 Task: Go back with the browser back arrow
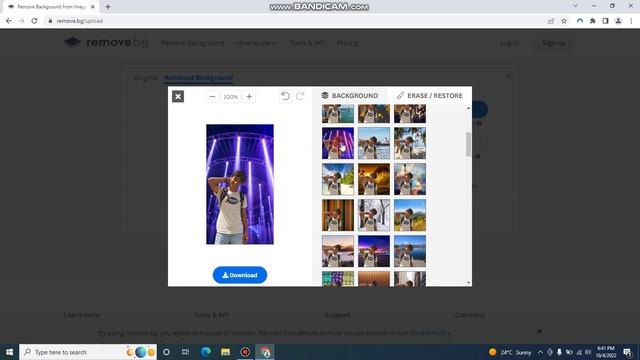click(9, 21)
